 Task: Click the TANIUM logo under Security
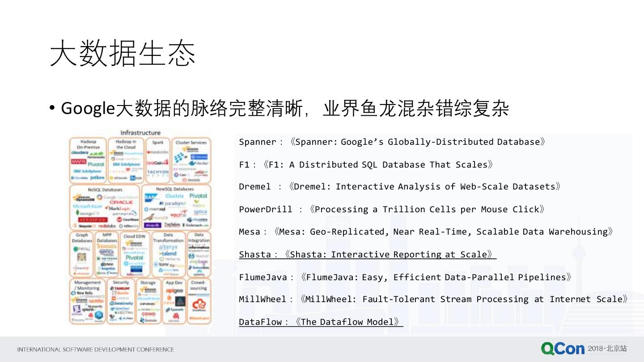click(x=121, y=289)
